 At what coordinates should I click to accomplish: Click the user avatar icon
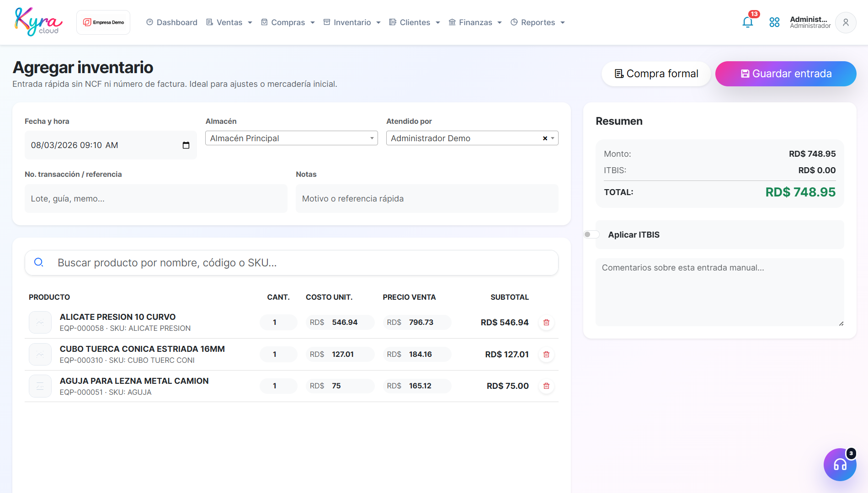pyautogui.click(x=846, y=22)
